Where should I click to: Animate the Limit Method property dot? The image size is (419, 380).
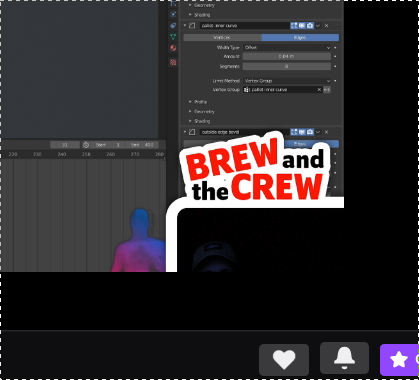click(x=335, y=81)
